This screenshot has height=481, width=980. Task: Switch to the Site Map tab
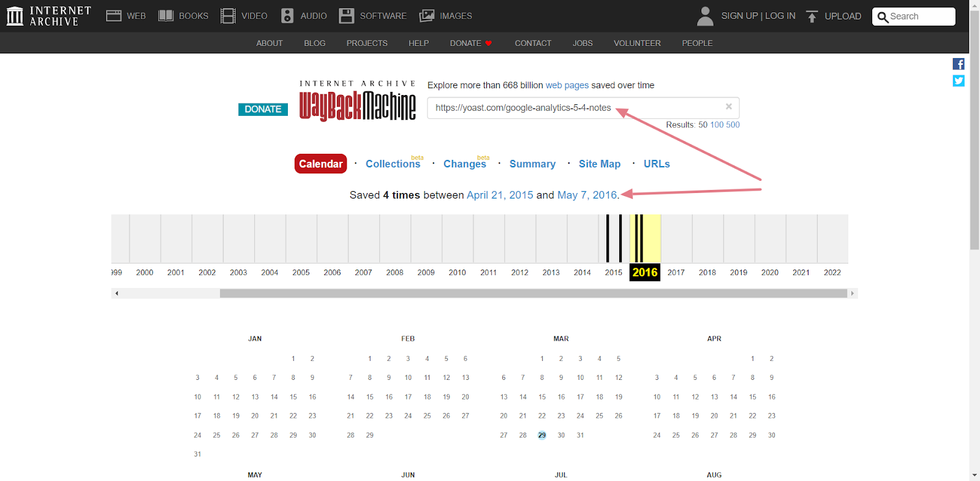pos(600,164)
